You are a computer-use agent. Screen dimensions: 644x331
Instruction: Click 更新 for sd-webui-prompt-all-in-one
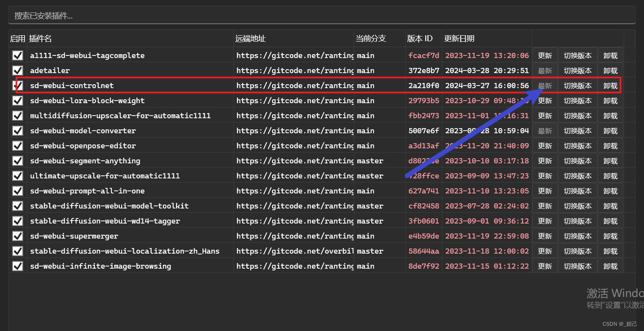545,191
